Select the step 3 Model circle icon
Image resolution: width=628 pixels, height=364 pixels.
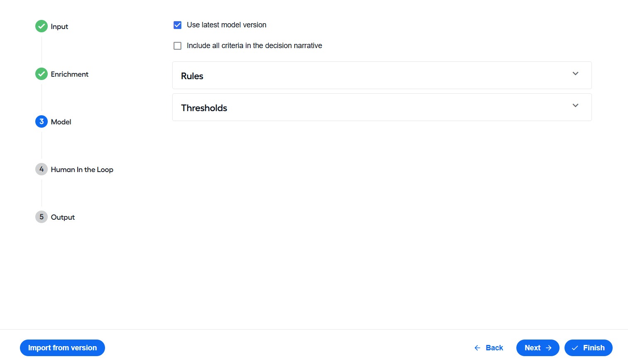click(x=42, y=121)
